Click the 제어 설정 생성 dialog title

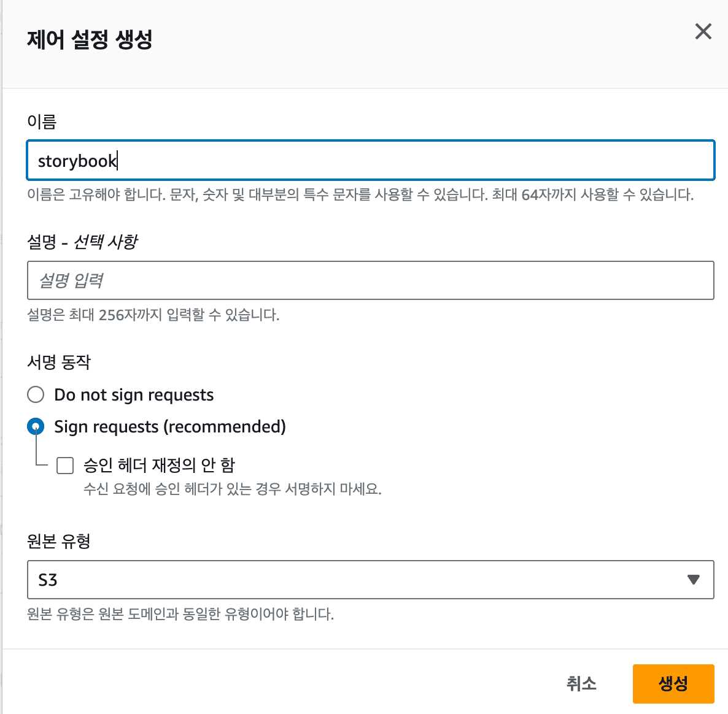90,39
